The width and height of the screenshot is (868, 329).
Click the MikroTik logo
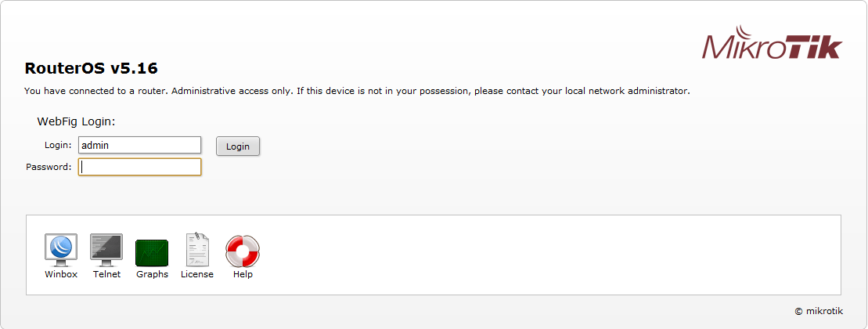pos(771,48)
